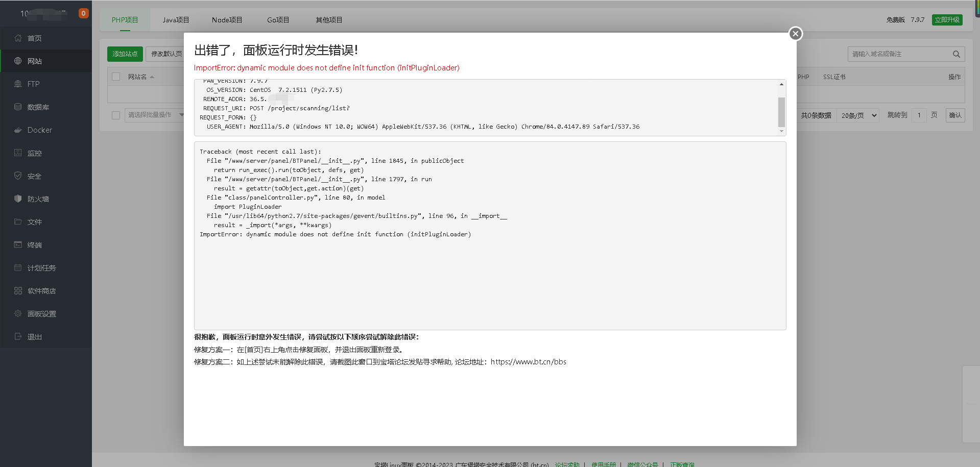Click the search magnifier icon in site search
This screenshot has height=467, width=980.
[x=956, y=54]
